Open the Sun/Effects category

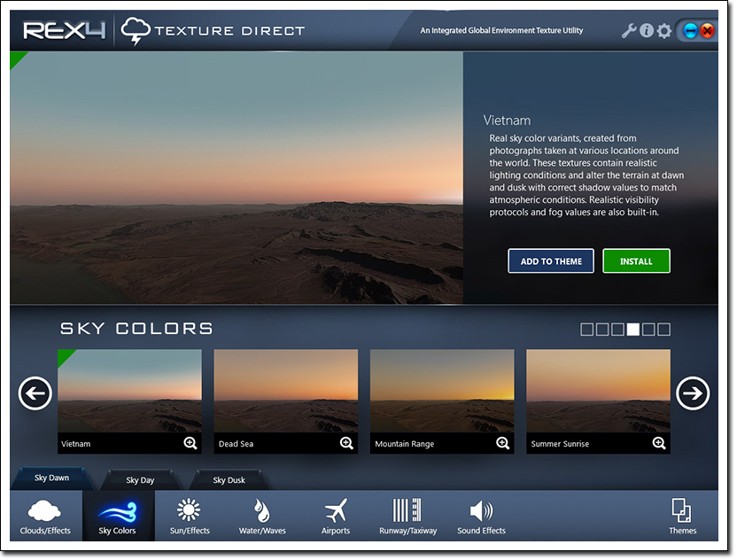click(x=190, y=517)
